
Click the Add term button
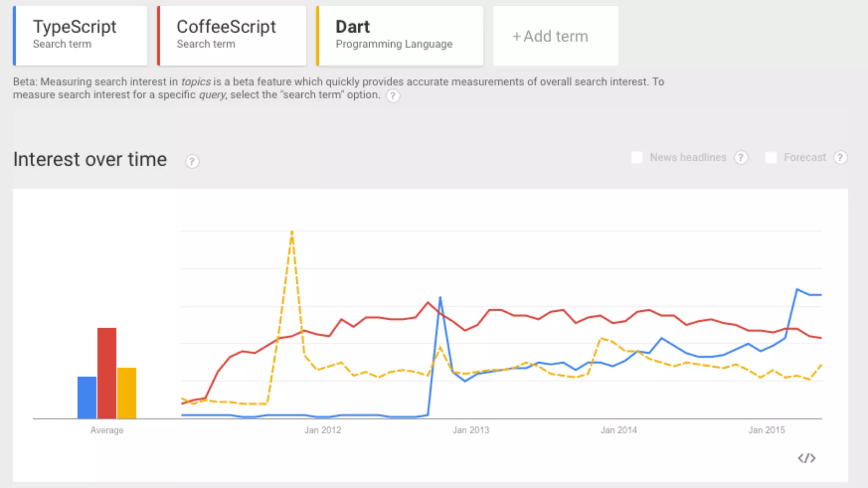tap(556, 36)
